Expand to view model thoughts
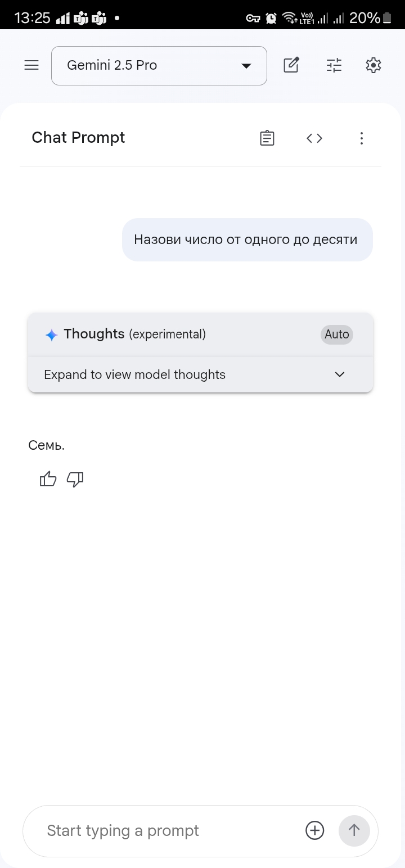 coord(201,374)
